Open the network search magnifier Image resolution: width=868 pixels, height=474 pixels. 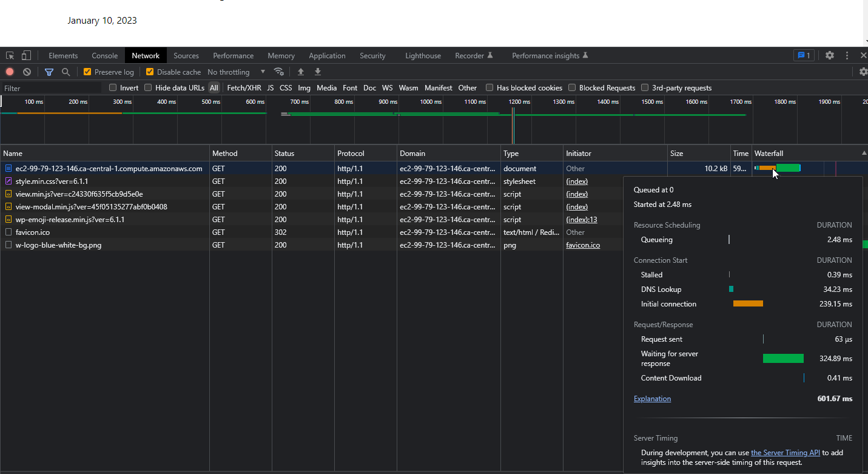(66, 72)
